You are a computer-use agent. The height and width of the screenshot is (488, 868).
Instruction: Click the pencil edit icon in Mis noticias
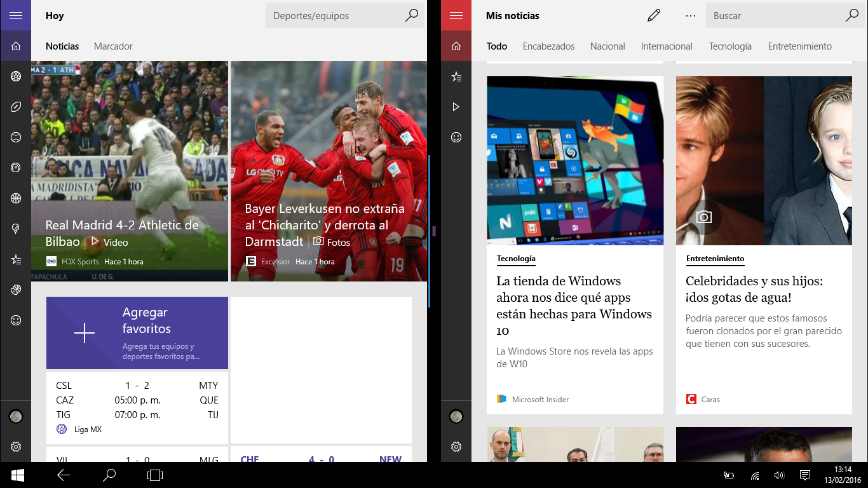click(x=654, y=16)
